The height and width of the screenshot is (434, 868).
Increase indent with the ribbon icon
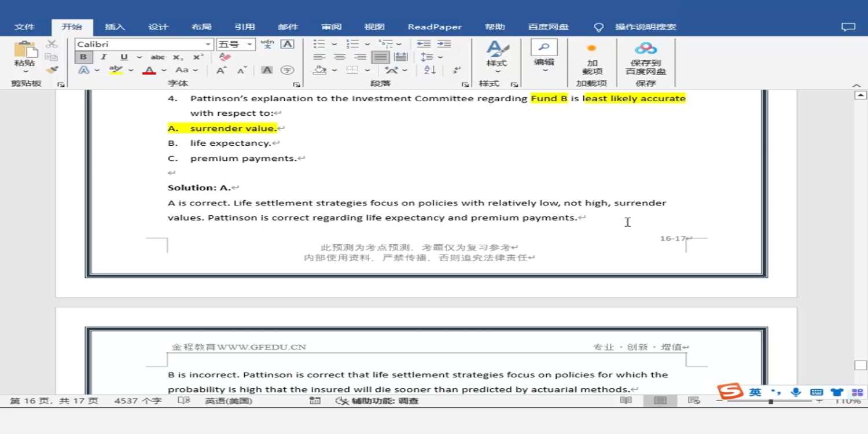444,44
